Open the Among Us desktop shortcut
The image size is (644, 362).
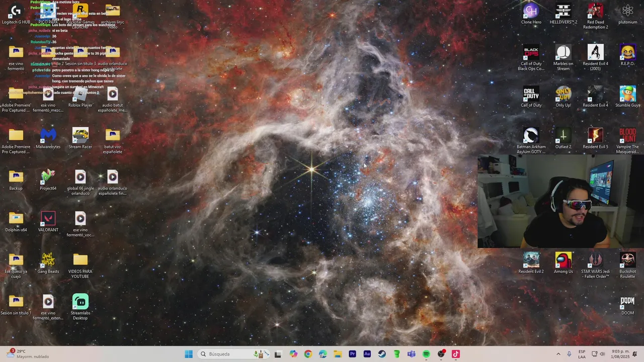[563, 264]
